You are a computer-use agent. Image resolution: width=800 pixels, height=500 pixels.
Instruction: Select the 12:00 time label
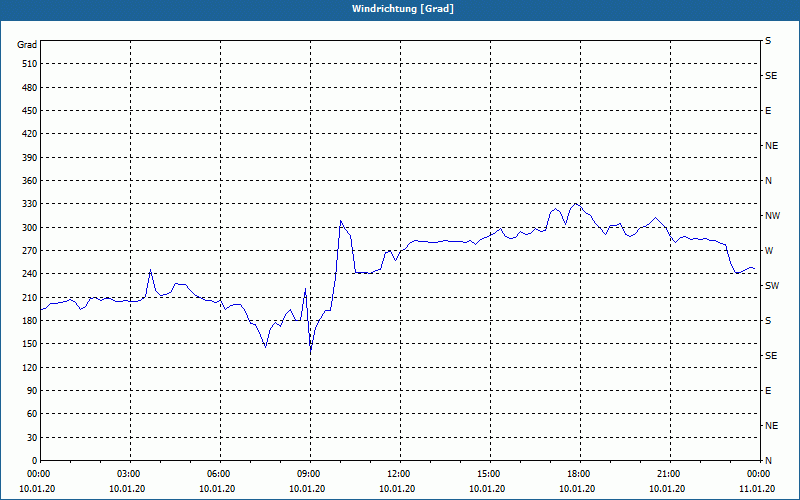coord(401,474)
